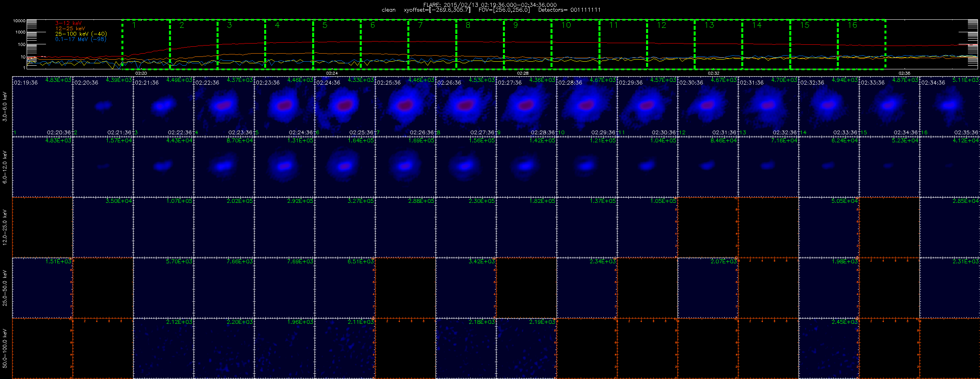View the 3.0-6.0 keV image at 02:24:36
Viewport: 980px width, 379px height.
(x=345, y=106)
